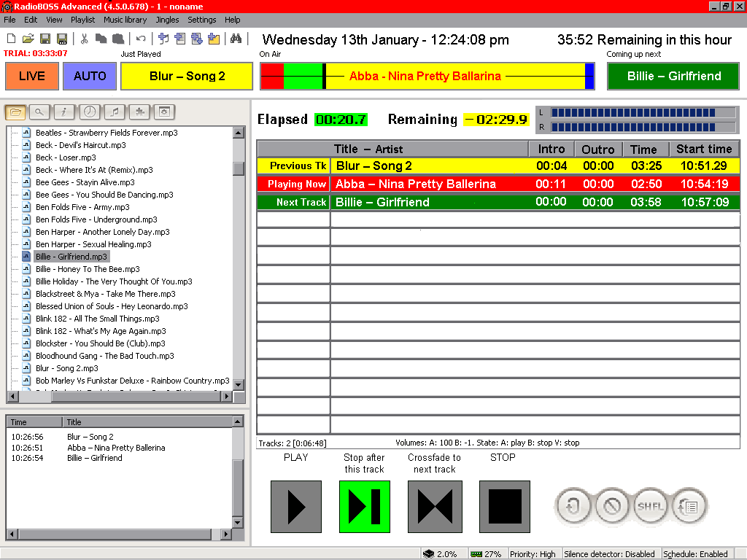The image size is (747, 560).
Task: Click the Coming up next Billie – Girlfriend box
Action: (x=673, y=76)
